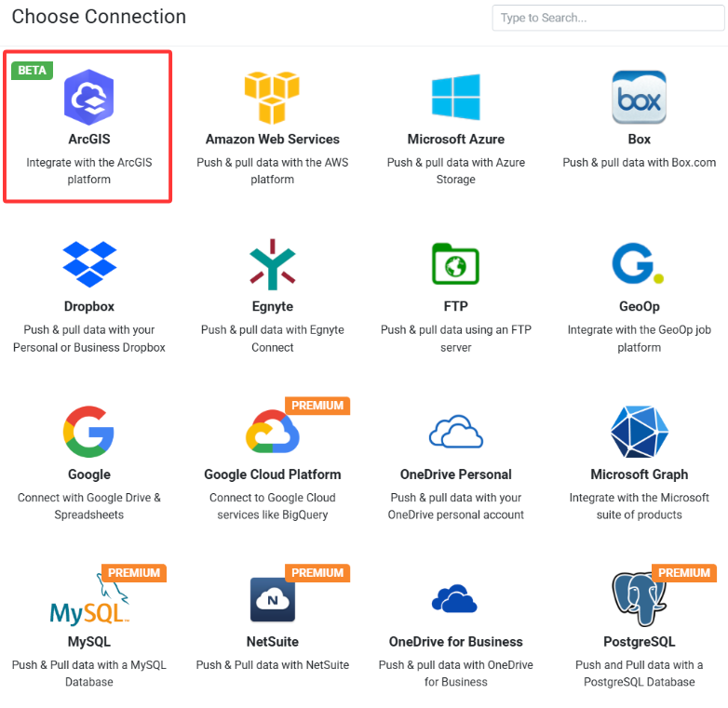Select the Google title text

tap(89, 474)
